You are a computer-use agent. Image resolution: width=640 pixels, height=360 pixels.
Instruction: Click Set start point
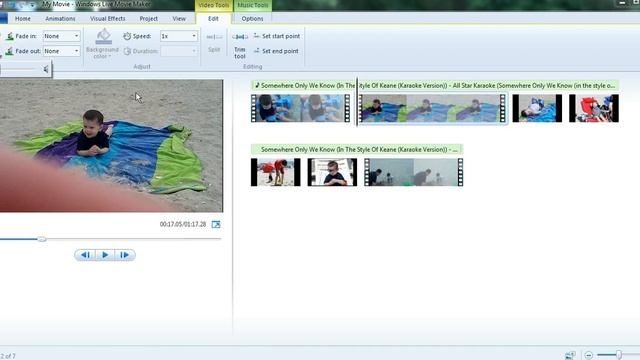tap(277, 36)
